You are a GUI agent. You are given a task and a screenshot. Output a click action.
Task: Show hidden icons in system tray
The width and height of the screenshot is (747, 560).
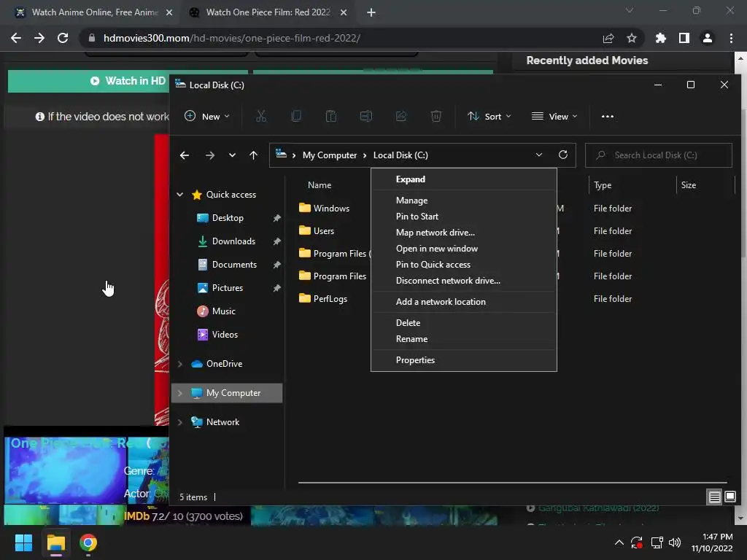pyautogui.click(x=619, y=542)
